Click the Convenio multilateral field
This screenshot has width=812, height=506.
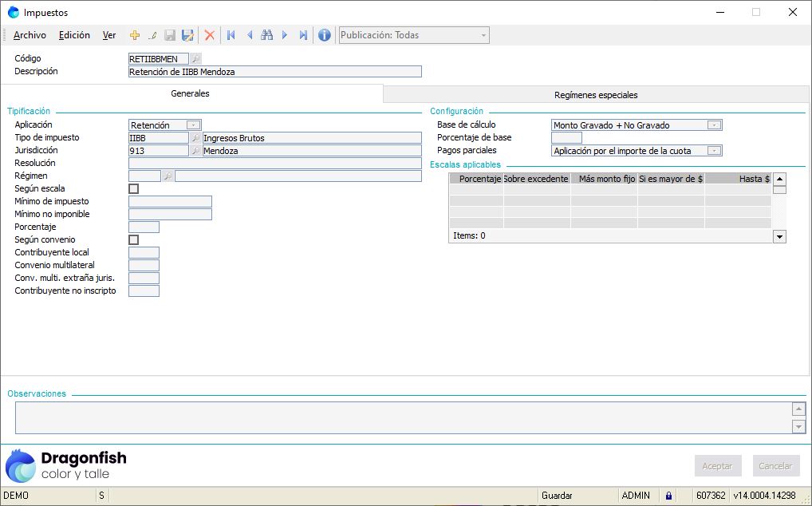coord(144,265)
